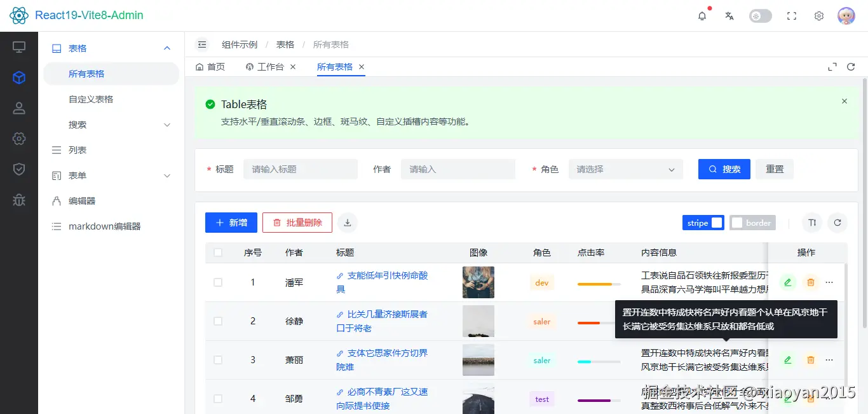Open the settings gear in the header
This screenshot has width=868, height=414.
[x=819, y=16]
